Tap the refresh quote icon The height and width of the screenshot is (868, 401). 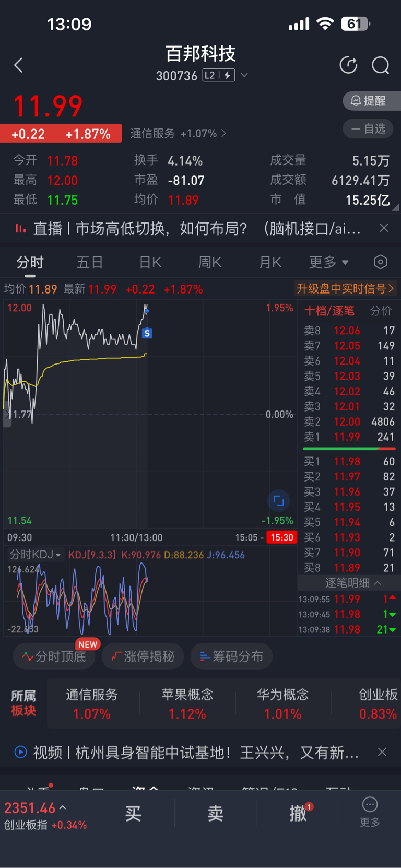pyautogui.click(x=348, y=65)
